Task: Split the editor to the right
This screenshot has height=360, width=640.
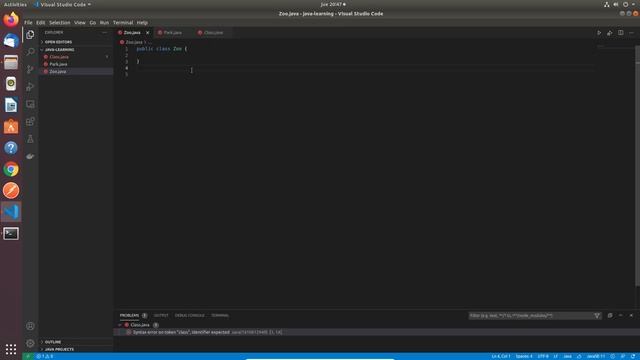Action: coord(620,33)
